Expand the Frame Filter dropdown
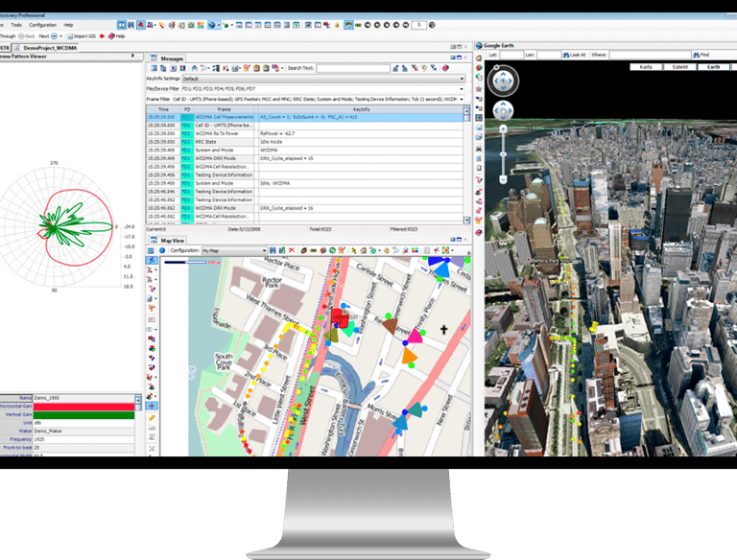737x560 pixels. click(x=461, y=99)
